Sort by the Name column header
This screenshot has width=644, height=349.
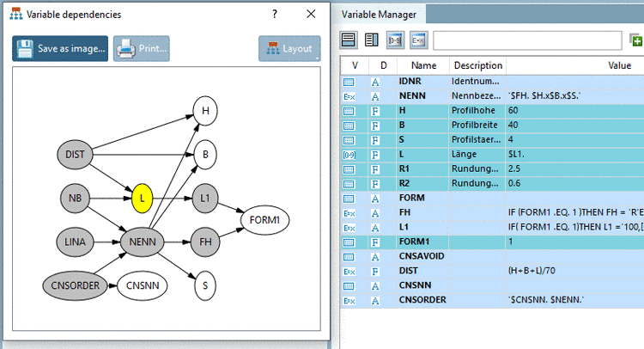[x=423, y=65]
